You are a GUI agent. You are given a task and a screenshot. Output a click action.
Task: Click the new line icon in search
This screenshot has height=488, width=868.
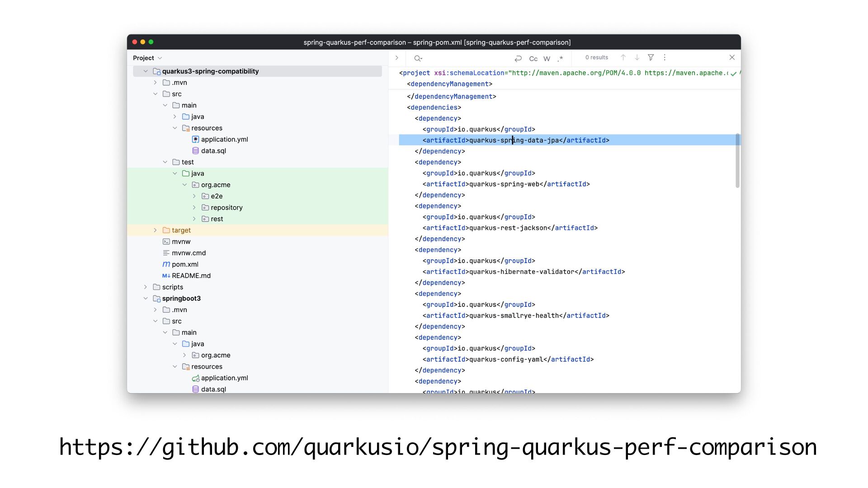click(518, 58)
